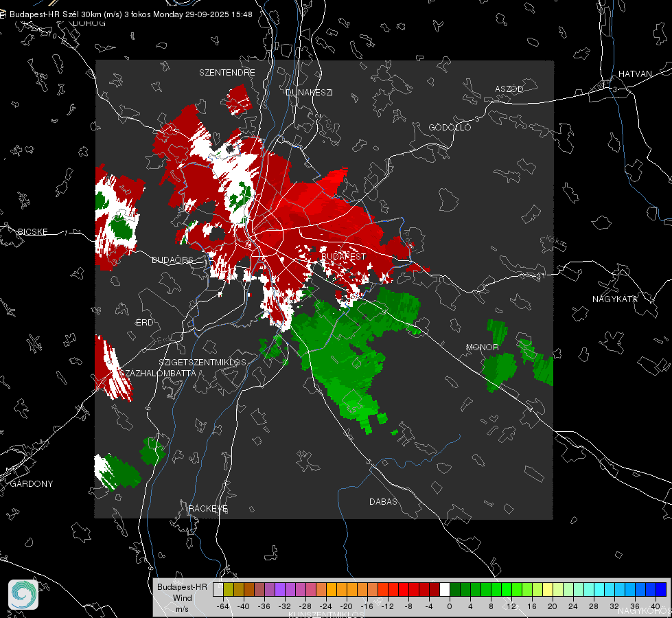672x618 pixels.
Task: Click the DABAS map label
Action: click(x=383, y=501)
